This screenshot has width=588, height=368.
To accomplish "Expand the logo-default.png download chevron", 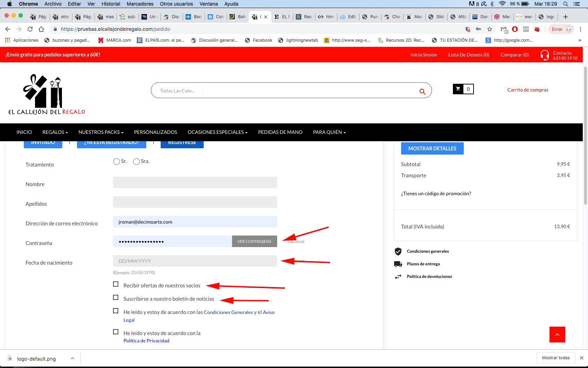I will pos(72,358).
